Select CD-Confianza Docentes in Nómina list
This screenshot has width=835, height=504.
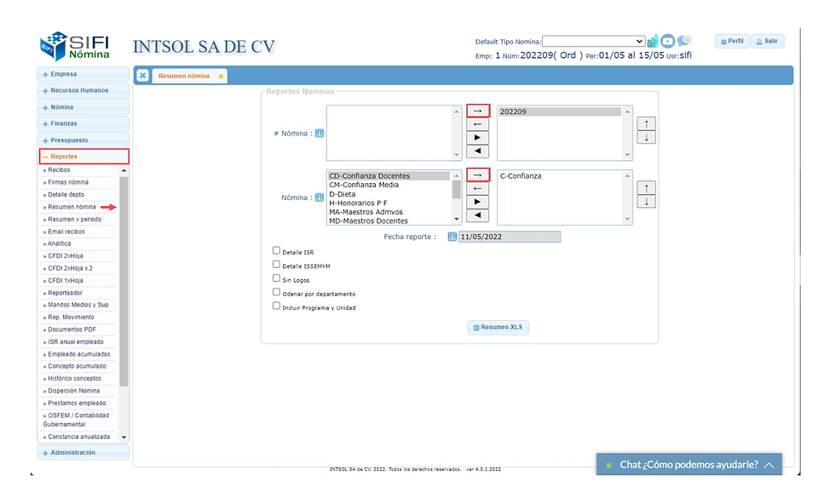pyautogui.click(x=389, y=175)
